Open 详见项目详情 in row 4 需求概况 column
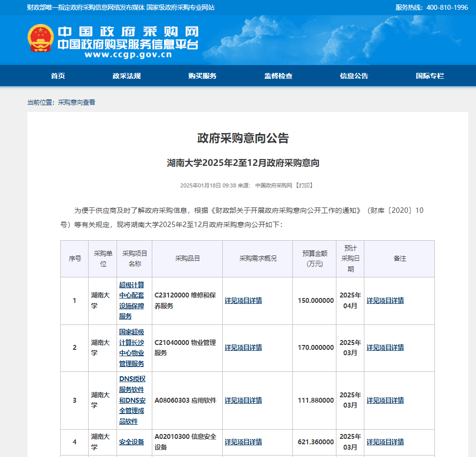Screen dimensions: 476x457 [243, 442]
